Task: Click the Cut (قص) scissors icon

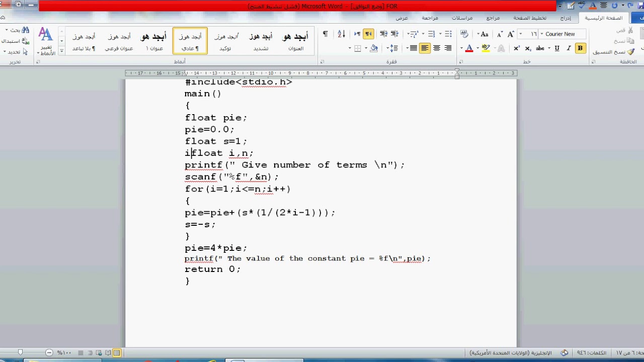Action: click(629, 30)
